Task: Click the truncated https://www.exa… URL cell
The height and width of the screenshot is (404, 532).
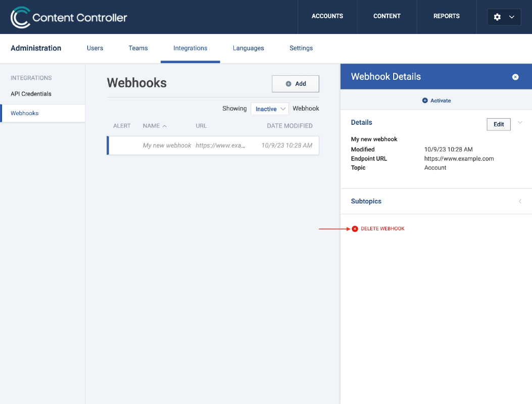Action: coord(220,145)
